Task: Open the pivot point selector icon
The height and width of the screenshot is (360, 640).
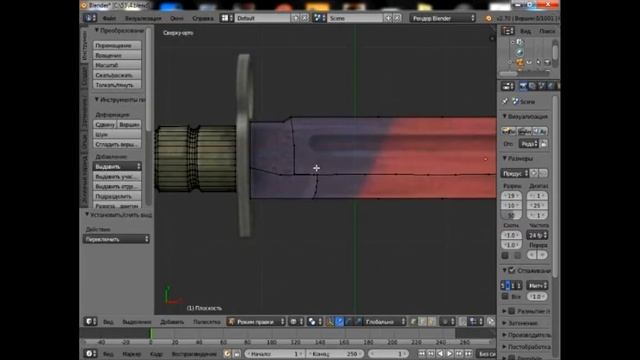Action: pos(314,322)
